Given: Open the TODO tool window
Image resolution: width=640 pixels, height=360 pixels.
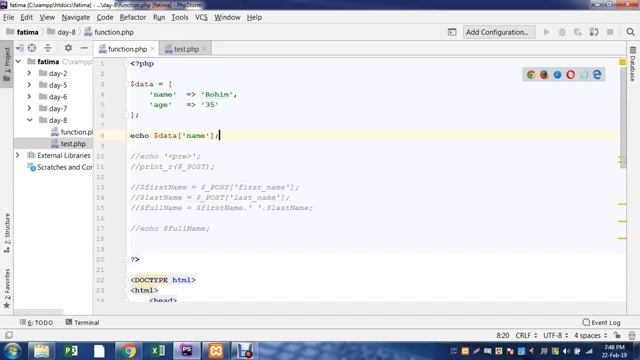Looking at the screenshot, I should pos(36,322).
